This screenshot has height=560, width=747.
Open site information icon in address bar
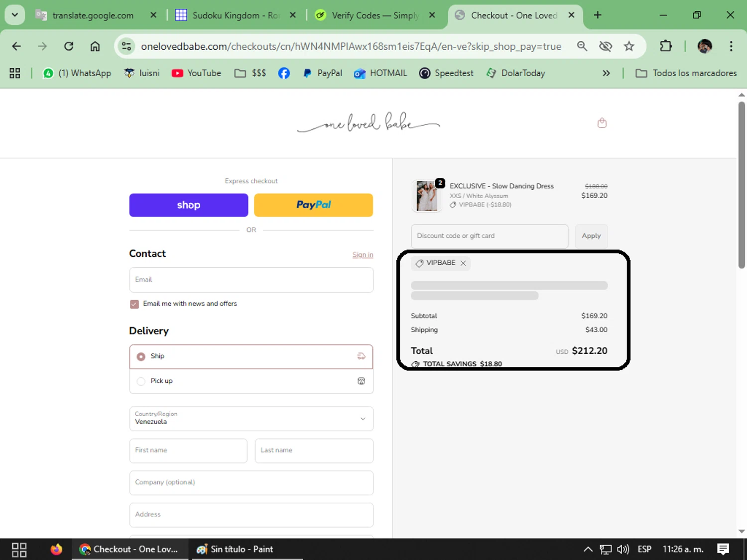(126, 46)
